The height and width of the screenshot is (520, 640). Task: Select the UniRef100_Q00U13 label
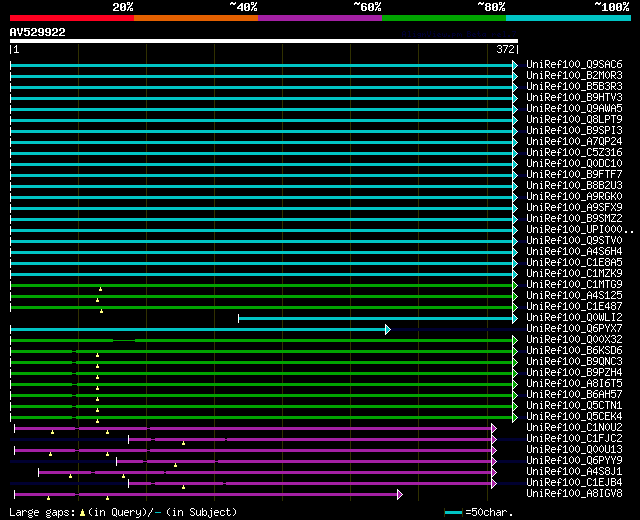click(x=574, y=450)
